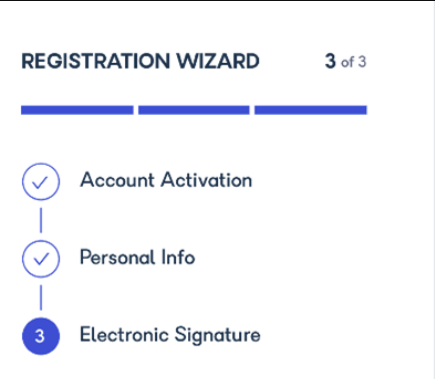Click the first progress bar segment
The image size is (435, 379).
(x=77, y=110)
